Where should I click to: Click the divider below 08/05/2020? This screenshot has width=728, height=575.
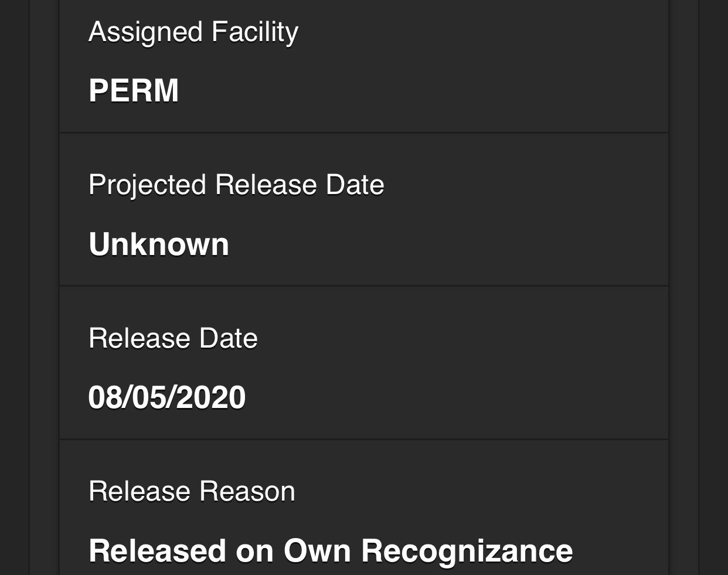363,439
